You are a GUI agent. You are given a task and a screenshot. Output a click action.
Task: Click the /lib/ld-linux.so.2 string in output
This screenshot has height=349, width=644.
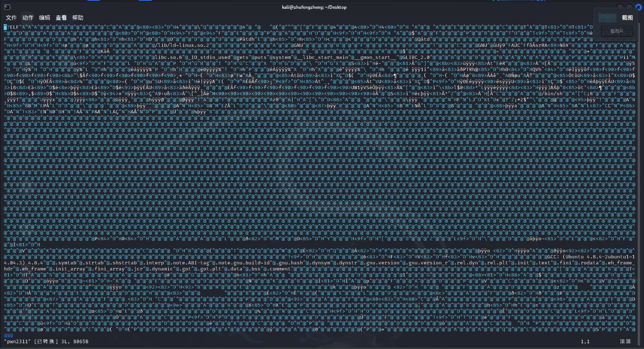click(x=182, y=45)
